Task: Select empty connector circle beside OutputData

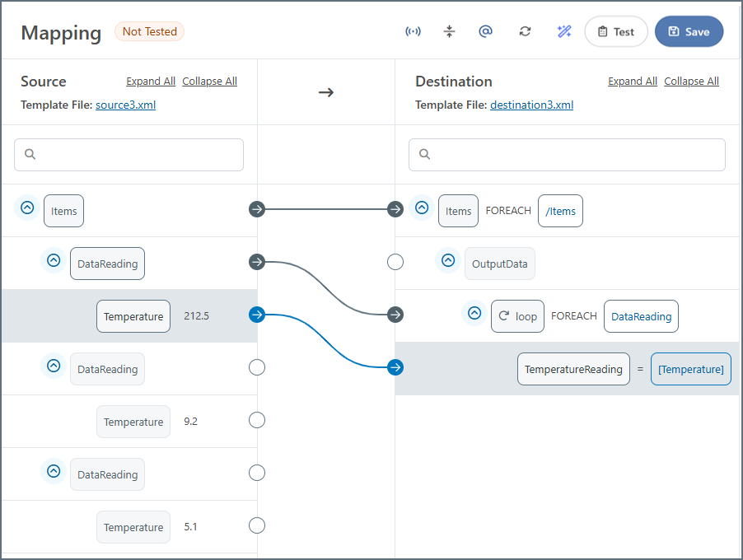Action: click(395, 262)
